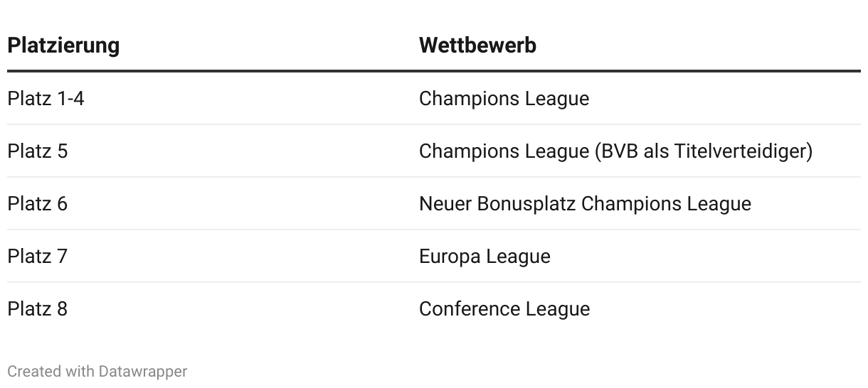Viewport: 868px width, 388px height.
Task: Click the Champions League text in Platz 5 row
Action: [504, 151]
